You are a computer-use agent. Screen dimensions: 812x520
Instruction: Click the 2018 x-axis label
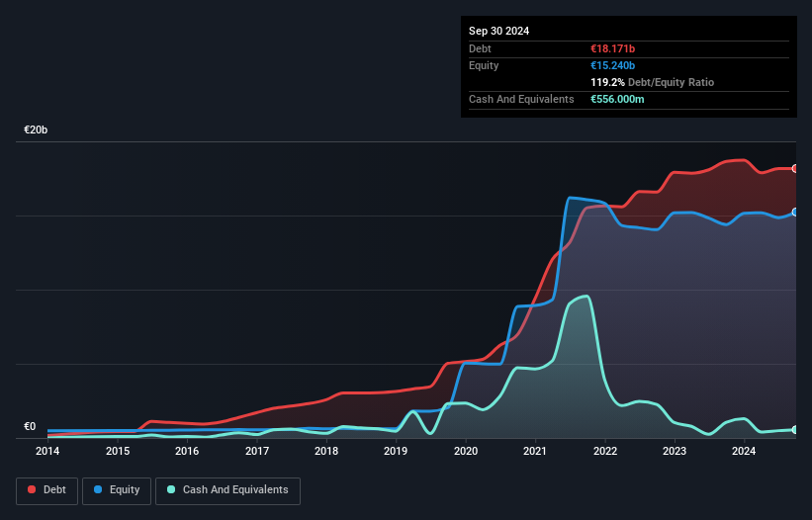coord(326,451)
